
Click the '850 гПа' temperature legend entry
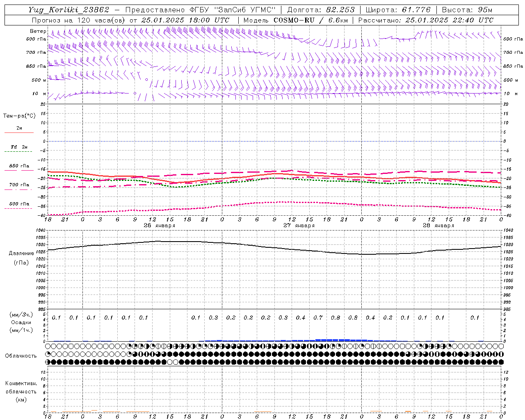[x=19, y=166]
